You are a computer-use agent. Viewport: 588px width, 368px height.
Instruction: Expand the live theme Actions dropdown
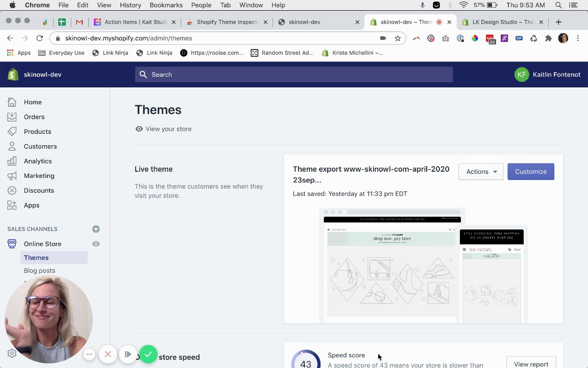click(481, 172)
